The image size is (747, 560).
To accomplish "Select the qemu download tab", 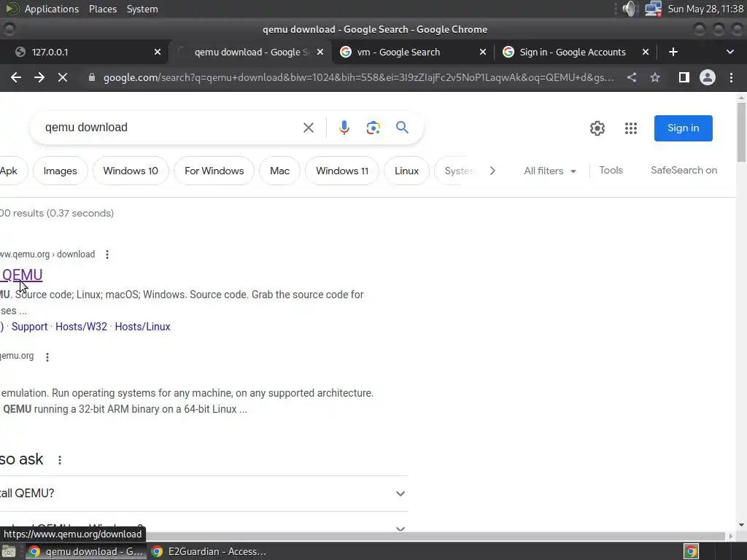I will coord(249,52).
